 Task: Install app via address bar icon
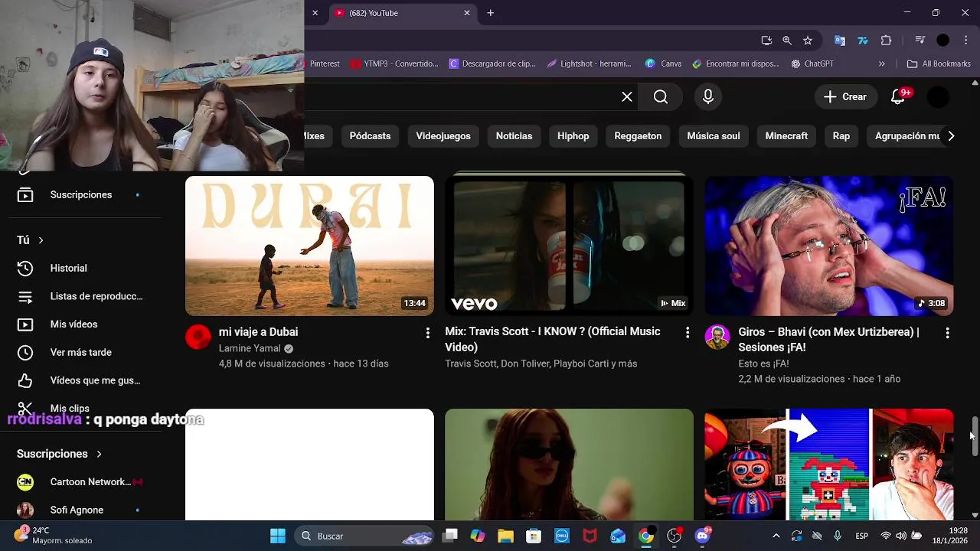(766, 40)
